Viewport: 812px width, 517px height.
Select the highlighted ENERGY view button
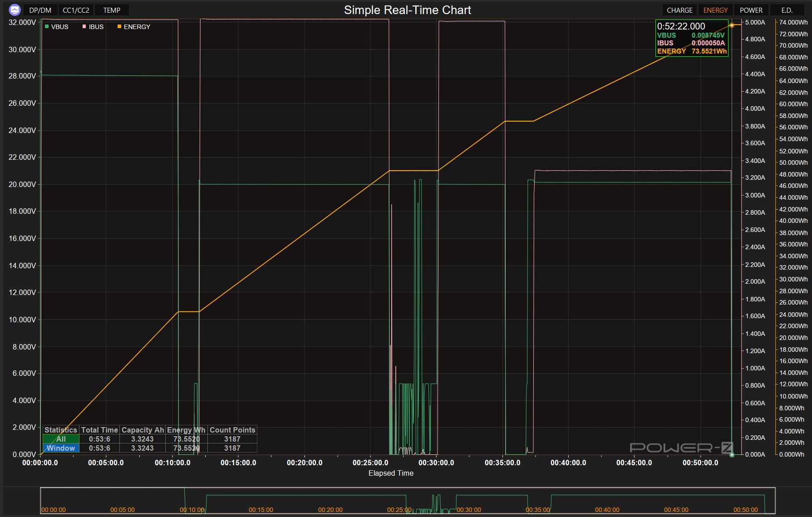pyautogui.click(x=715, y=10)
